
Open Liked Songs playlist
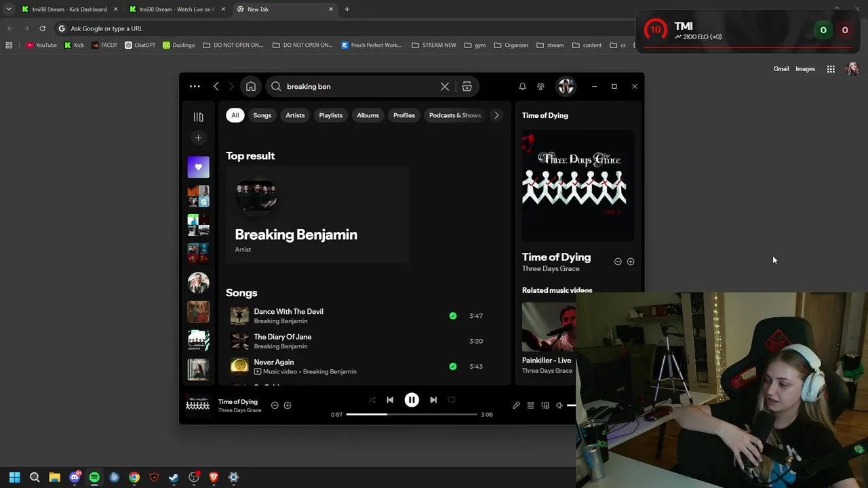198,167
